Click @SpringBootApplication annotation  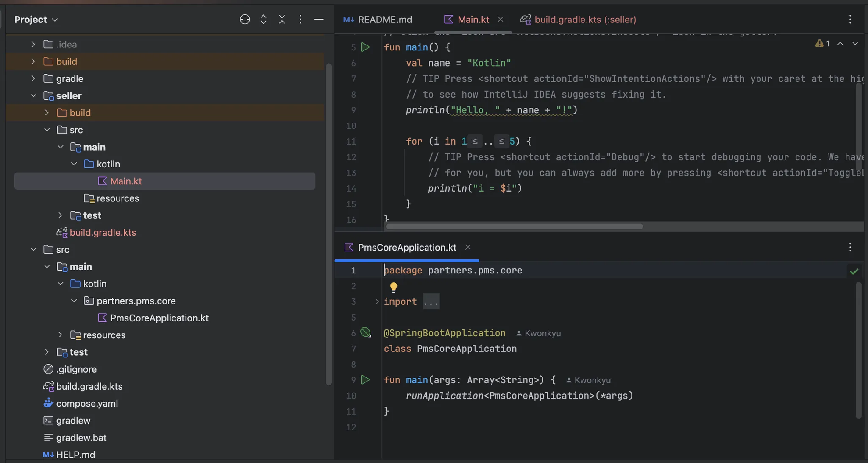tap(445, 333)
